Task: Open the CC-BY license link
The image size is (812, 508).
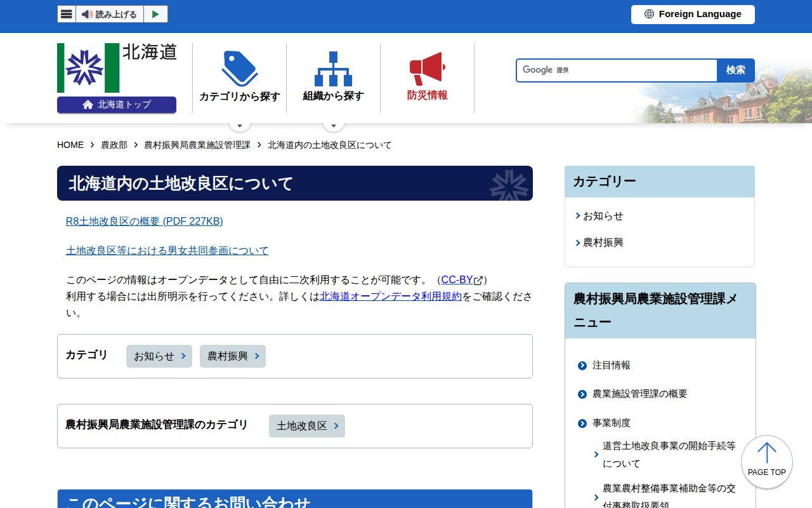Action: [x=457, y=279]
